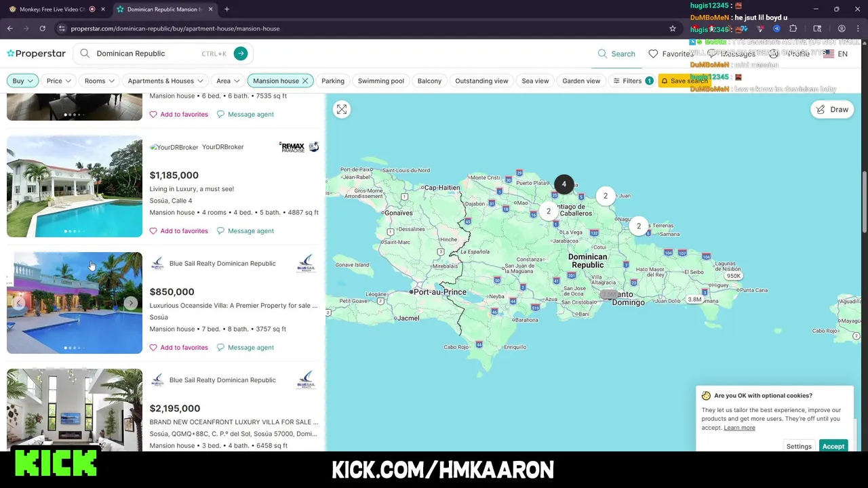Viewport: 868px width, 488px height.
Task: Click Blue Sail Realty logo on $2,195,000 listing
Action: coord(307,380)
